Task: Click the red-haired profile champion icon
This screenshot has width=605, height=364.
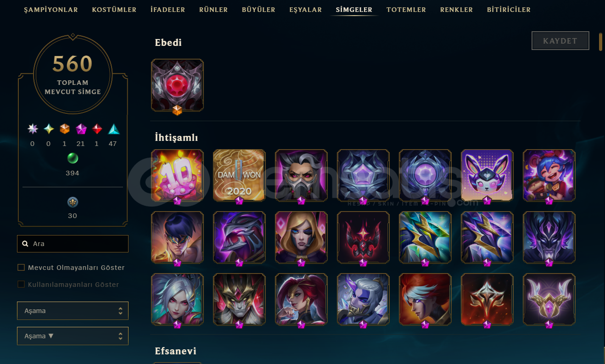Action: click(425, 299)
